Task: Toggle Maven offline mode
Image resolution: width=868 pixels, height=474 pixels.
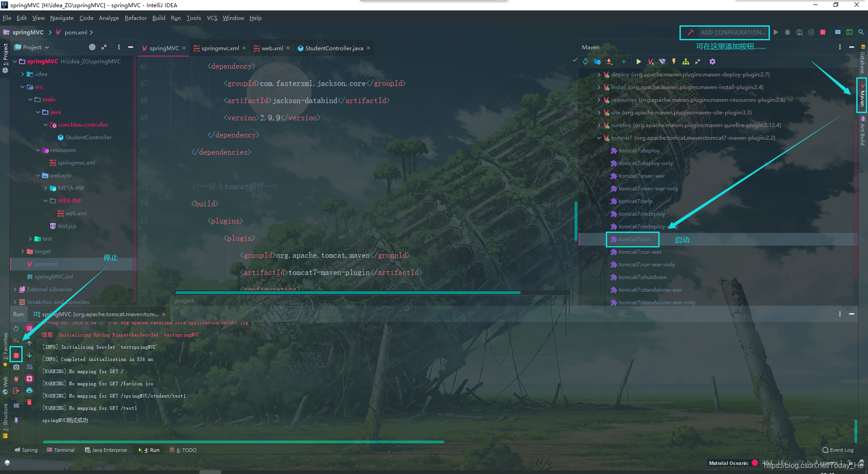Action: tap(662, 62)
